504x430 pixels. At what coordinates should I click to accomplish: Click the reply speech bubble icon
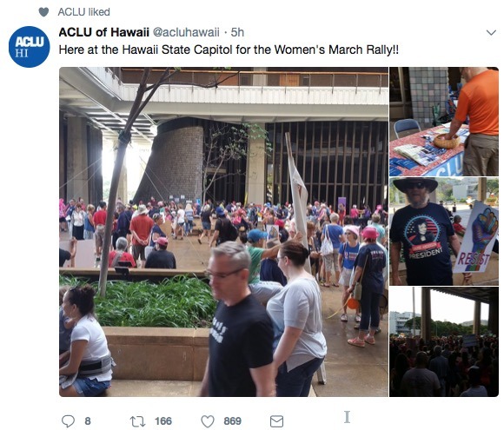(68, 420)
